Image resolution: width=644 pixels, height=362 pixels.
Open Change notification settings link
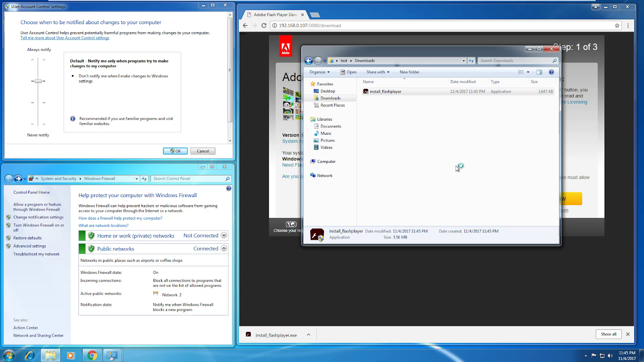(38, 217)
